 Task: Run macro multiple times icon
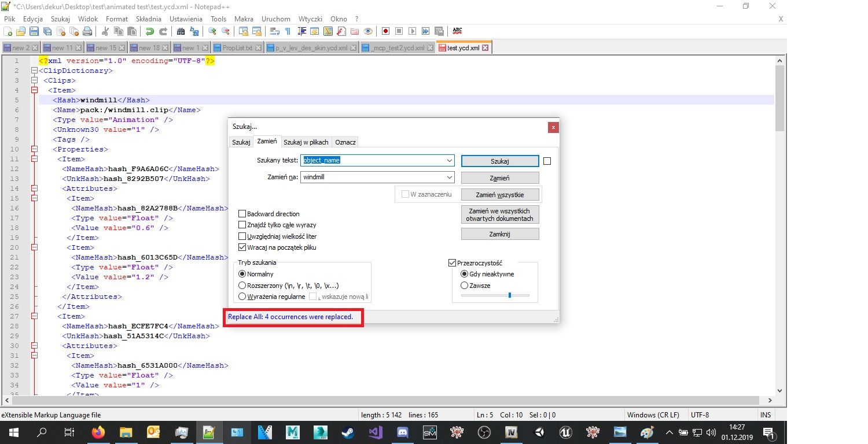(425, 31)
